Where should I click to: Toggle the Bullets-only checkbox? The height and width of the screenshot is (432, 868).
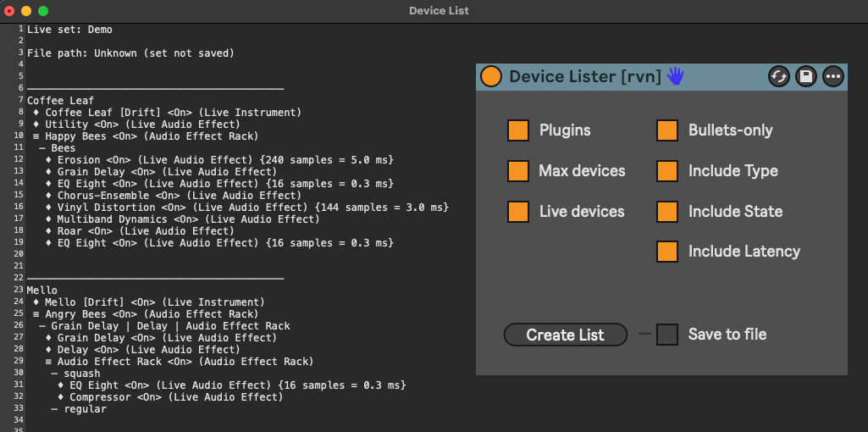coord(667,130)
